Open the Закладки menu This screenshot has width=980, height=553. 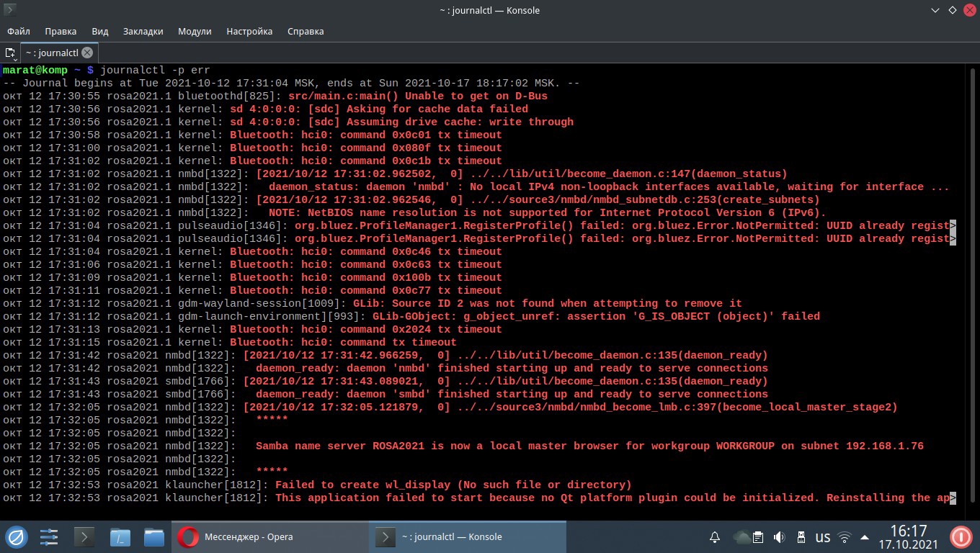(x=143, y=32)
